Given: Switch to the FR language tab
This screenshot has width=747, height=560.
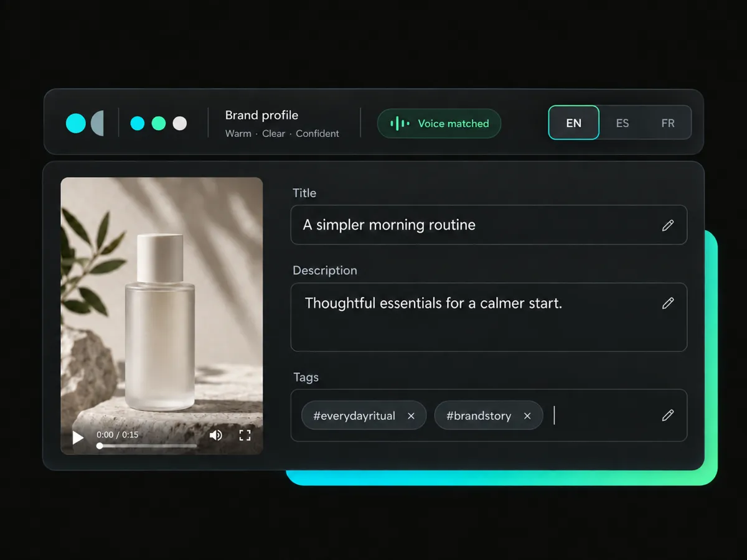Looking at the screenshot, I should pyautogui.click(x=668, y=123).
